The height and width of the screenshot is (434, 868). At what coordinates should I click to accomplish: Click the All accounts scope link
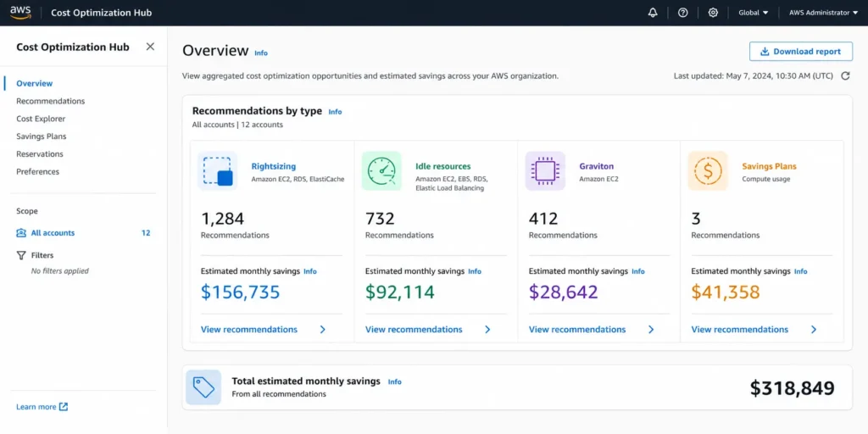click(53, 233)
